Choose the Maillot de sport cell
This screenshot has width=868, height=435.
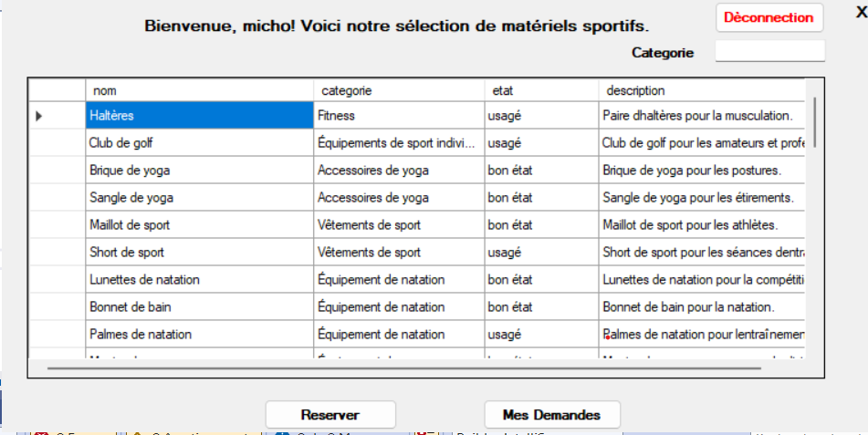[199, 225]
